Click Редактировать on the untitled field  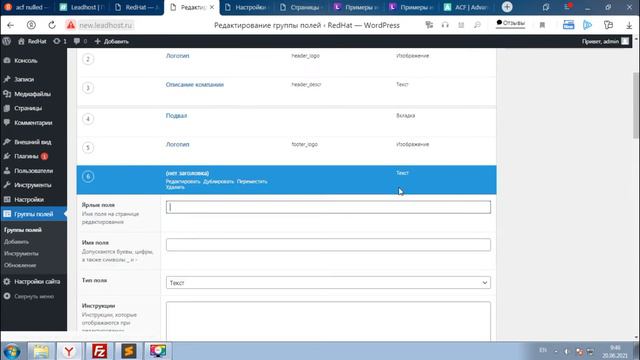coord(183,181)
